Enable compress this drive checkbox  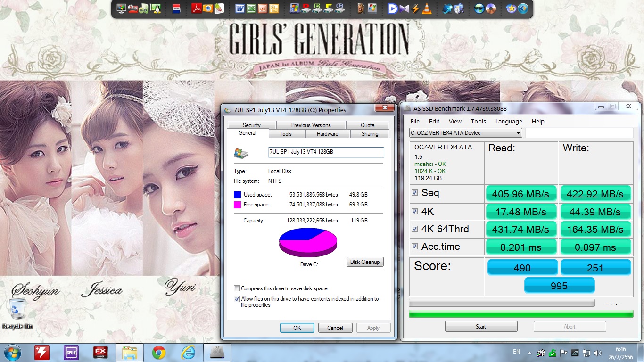click(237, 288)
